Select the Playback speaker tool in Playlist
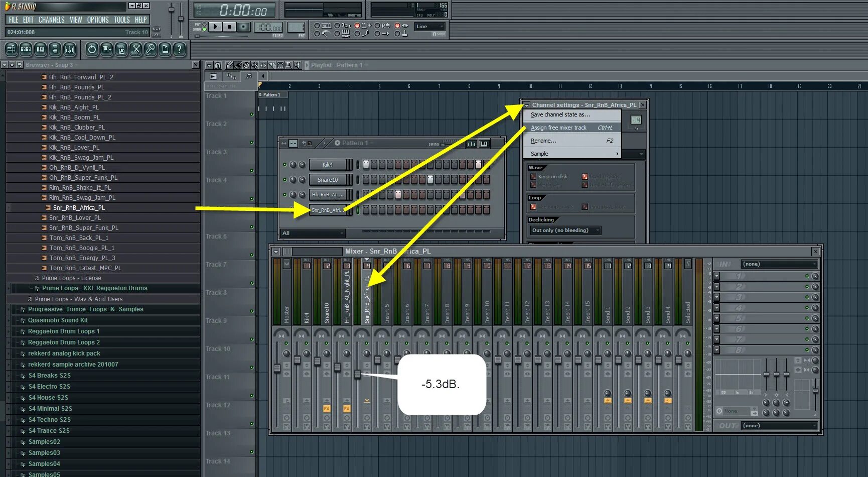This screenshot has height=477, width=868. click(298, 65)
